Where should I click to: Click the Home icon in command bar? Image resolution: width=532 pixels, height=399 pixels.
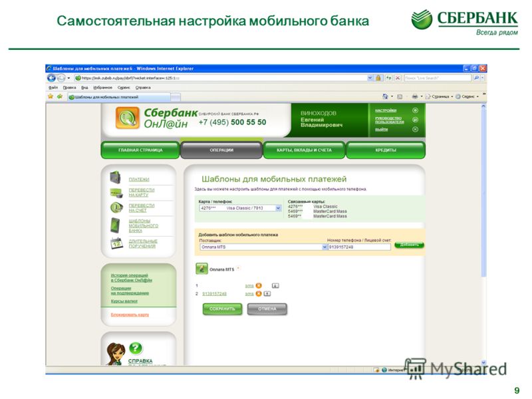click(385, 96)
